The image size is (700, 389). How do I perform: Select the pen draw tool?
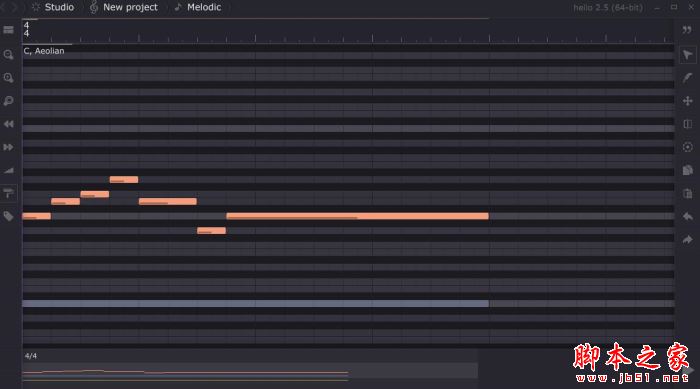[688, 78]
